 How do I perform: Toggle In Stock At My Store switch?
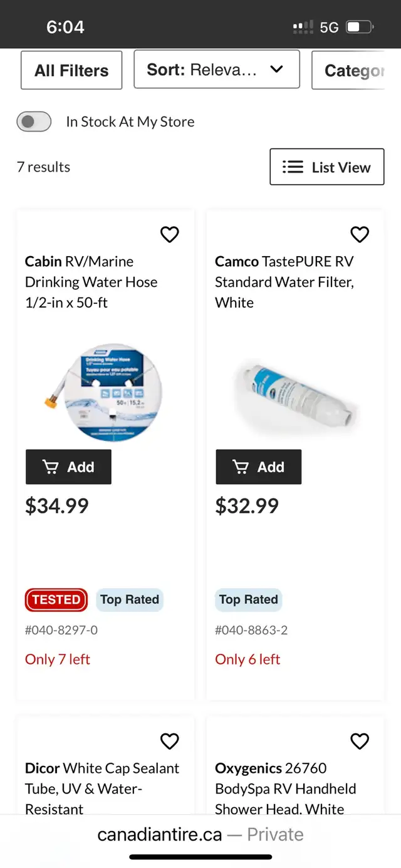click(x=34, y=121)
